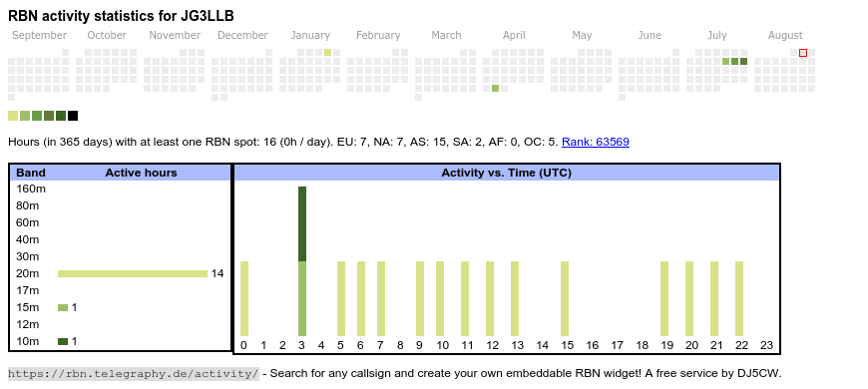Click the 160m band row label

pyautogui.click(x=31, y=190)
